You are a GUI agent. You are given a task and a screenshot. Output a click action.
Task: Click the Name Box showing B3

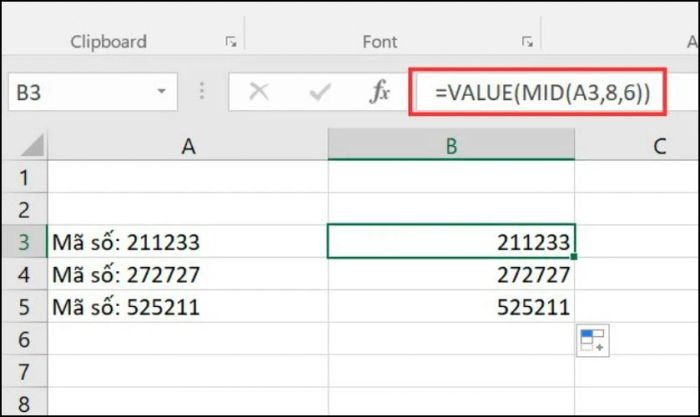(92, 92)
